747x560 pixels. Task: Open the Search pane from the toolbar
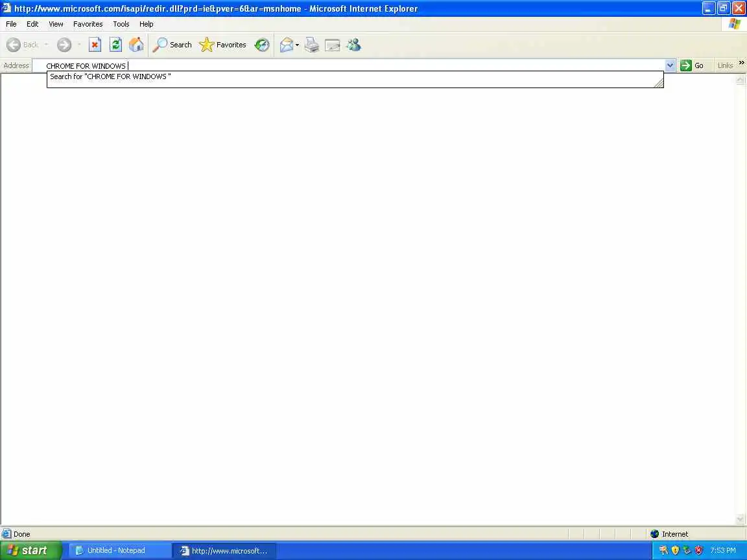pos(172,45)
